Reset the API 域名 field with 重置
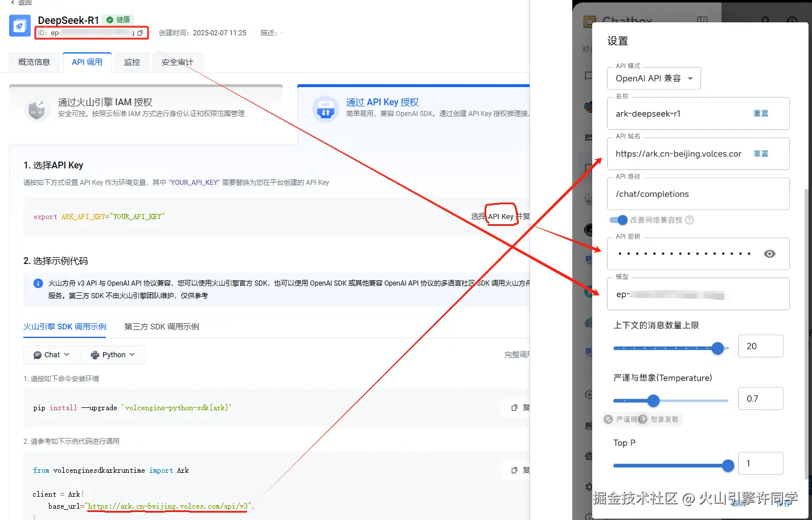The width and height of the screenshot is (812, 520). pyautogui.click(x=761, y=154)
